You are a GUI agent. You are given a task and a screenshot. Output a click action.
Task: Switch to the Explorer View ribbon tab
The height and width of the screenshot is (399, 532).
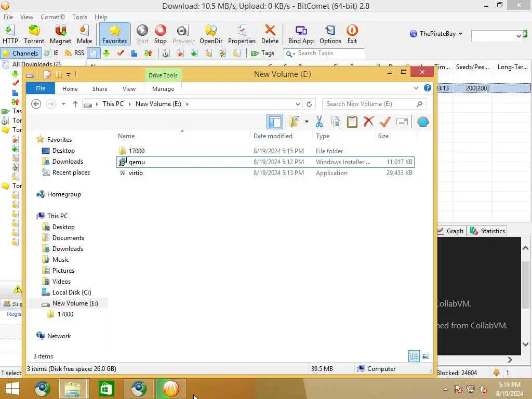click(x=129, y=89)
